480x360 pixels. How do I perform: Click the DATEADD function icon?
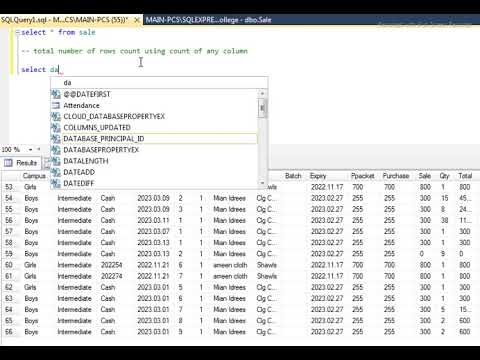tap(56, 172)
